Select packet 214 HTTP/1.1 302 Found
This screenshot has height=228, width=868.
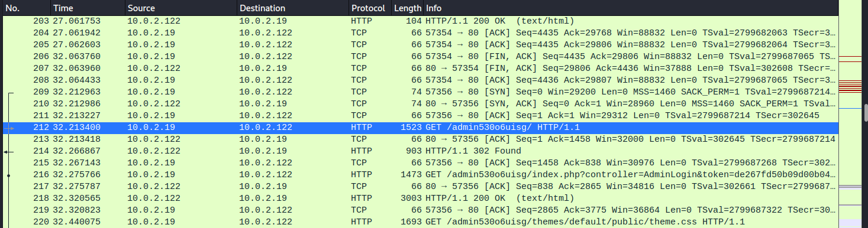point(420,151)
